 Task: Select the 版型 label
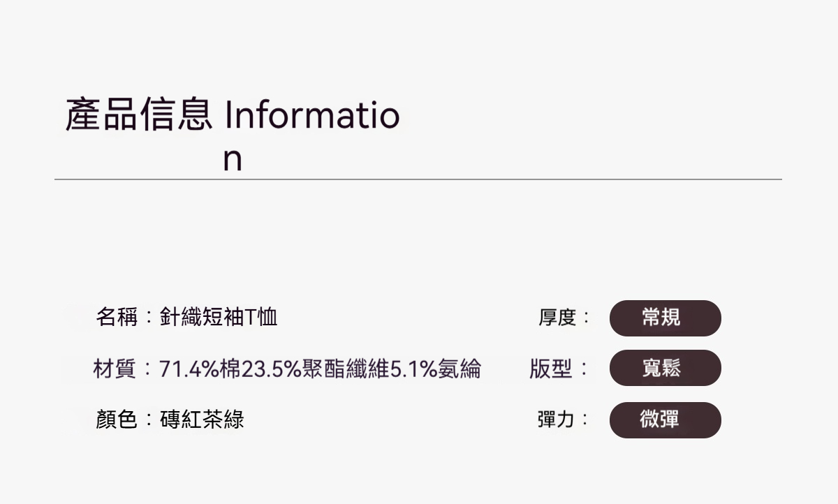click(550, 369)
